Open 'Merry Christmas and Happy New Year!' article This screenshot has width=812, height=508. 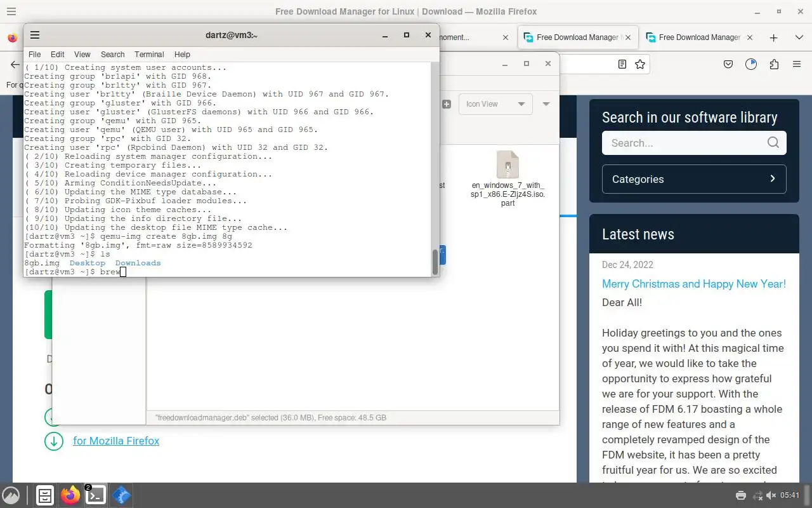pyautogui.click(x=694, y=284)
